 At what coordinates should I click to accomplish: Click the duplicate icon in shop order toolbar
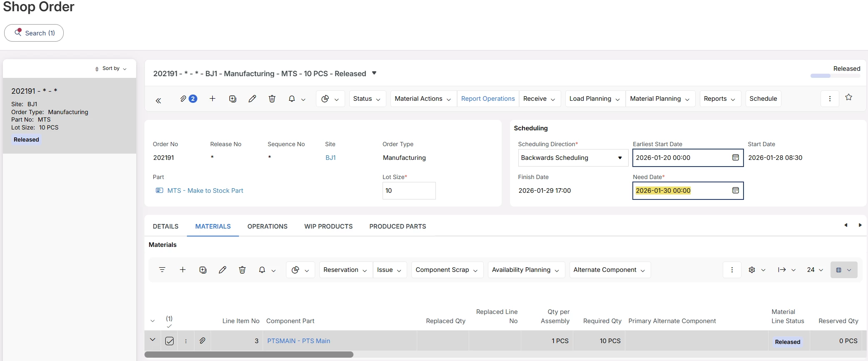(x=233, y=99)
